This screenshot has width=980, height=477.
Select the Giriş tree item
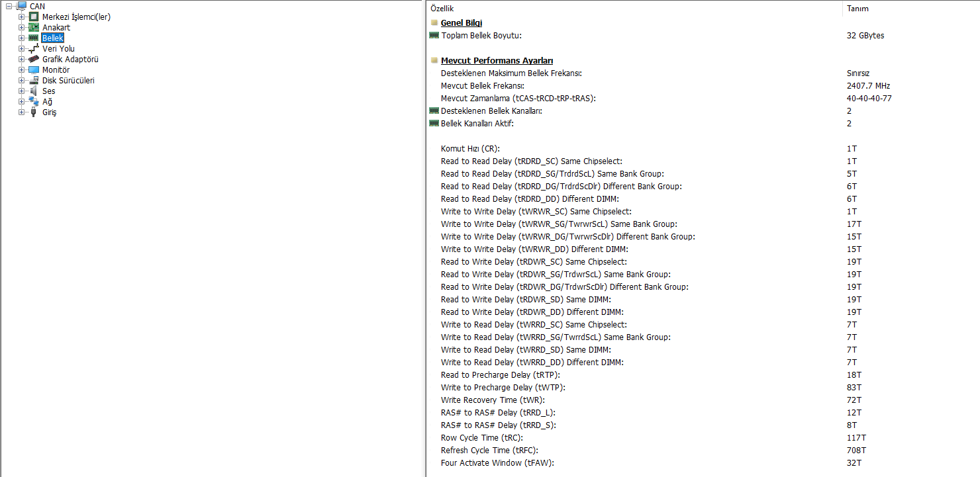tap(50, 112)
